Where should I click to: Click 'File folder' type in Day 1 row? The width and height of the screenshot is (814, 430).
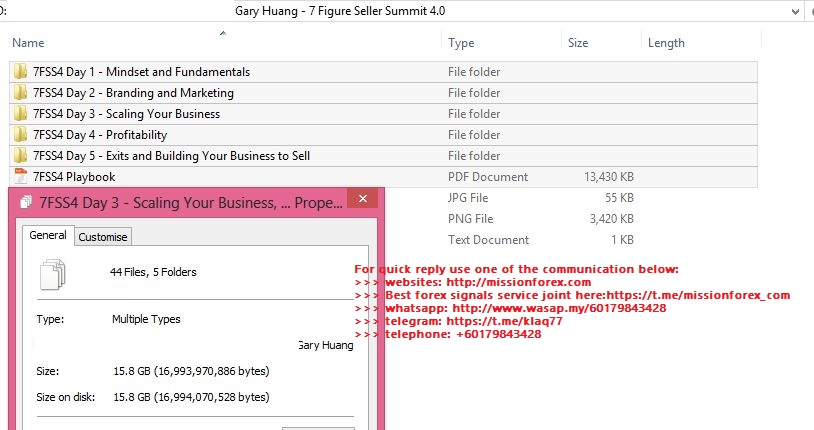click(x=474, y=72)
